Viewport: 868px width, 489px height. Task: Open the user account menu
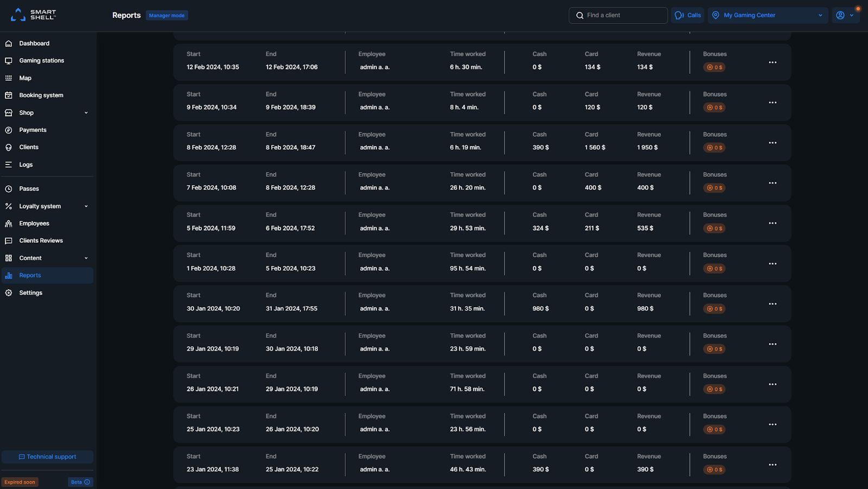845,15
